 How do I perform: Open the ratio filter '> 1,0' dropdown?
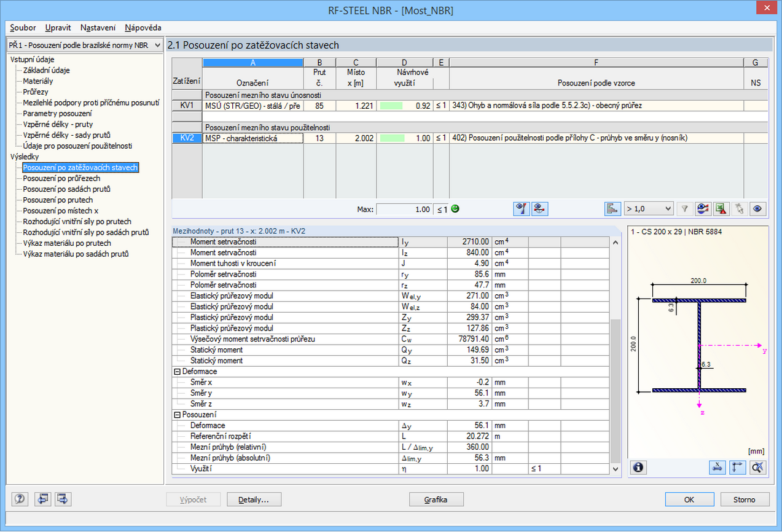(648, 209)
